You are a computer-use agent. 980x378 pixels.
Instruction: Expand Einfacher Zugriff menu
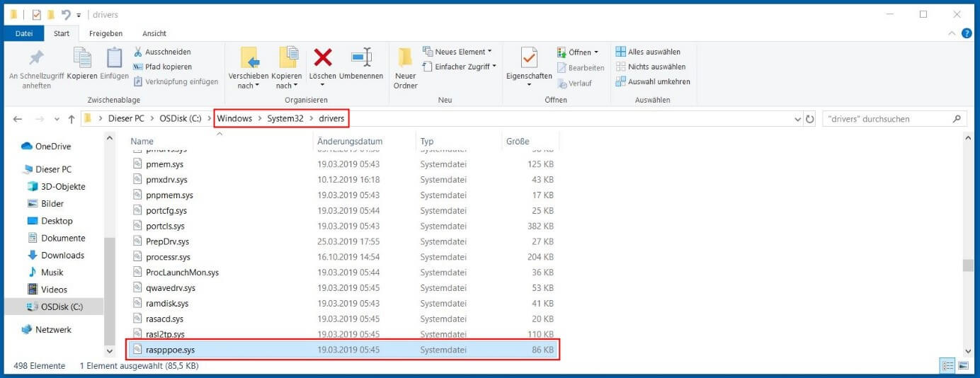coord(459,67)
